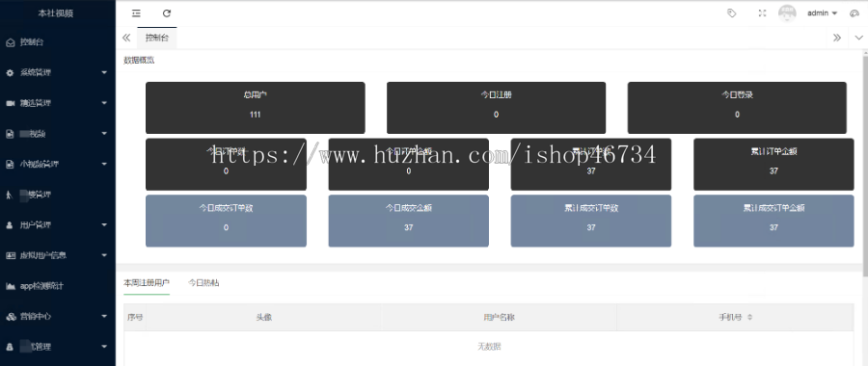Toggle the fullscreen icon
This screenshot has height=366, width=868.
pos(762,13)
